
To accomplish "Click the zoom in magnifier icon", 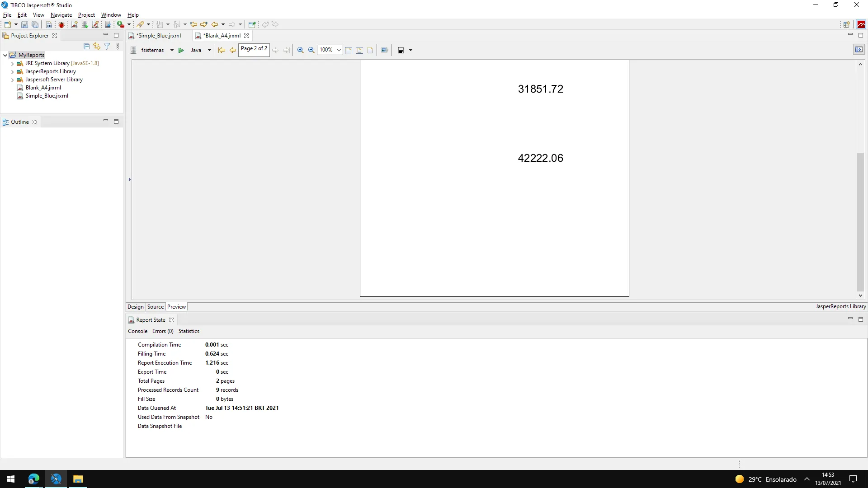I will point(300,50).
